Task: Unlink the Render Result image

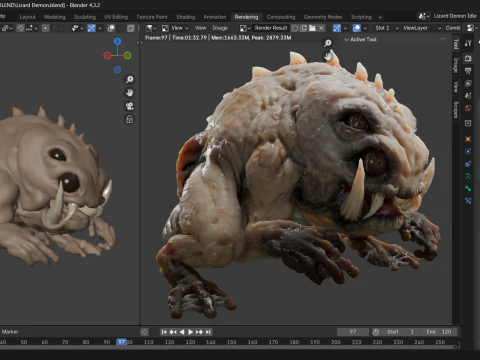Action: pos(321,28)
